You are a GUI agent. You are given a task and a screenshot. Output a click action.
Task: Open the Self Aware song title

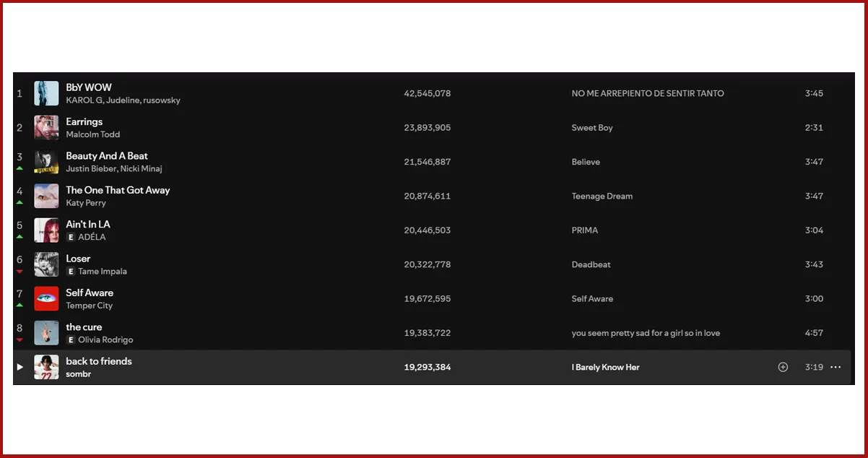coord(90,293)
